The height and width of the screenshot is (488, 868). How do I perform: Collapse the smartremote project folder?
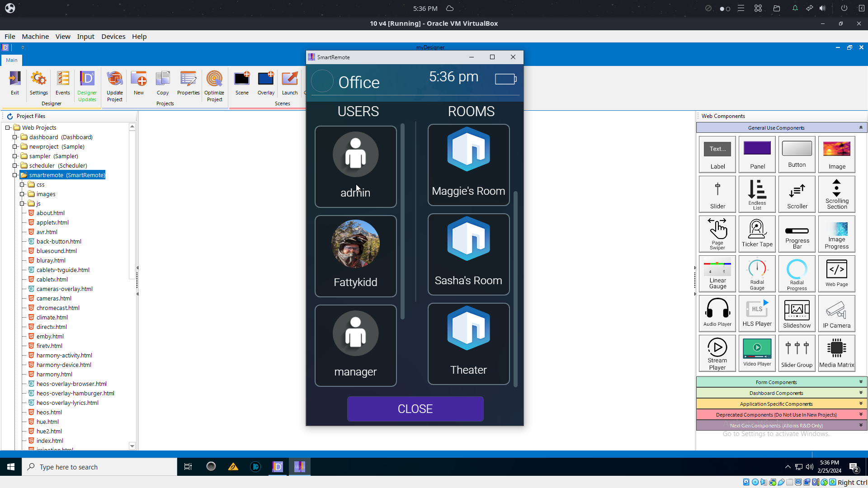point(15,175)
